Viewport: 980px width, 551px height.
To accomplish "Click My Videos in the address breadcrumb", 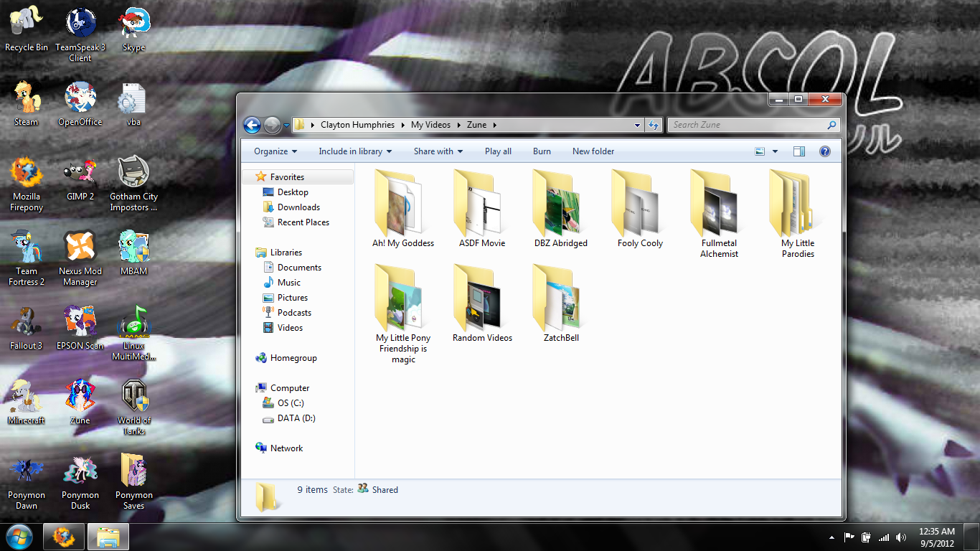I will 430,125.
